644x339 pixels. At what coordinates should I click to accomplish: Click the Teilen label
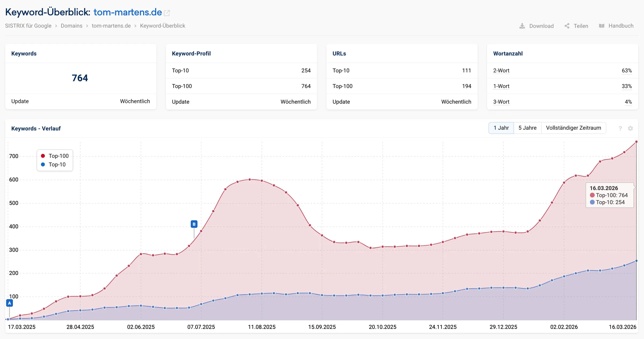(x=581, y=26)
